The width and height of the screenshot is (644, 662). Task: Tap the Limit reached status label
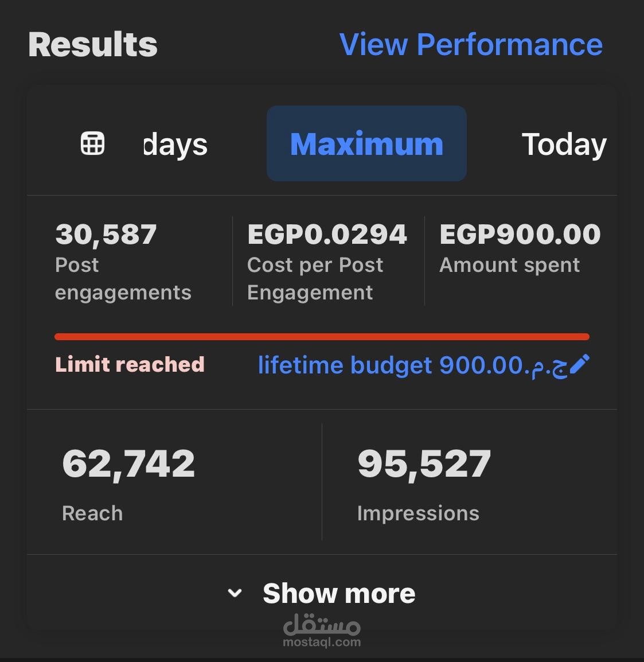click(x=130, y=364)
